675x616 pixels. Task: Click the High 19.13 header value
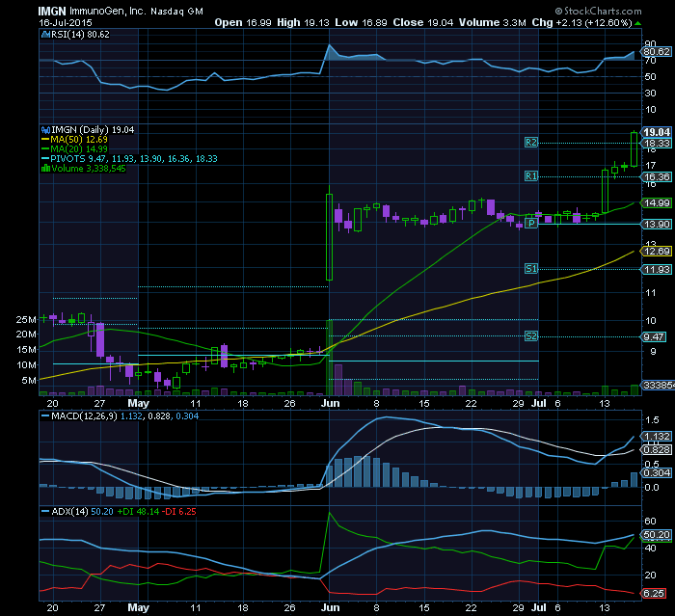(303, 23)
